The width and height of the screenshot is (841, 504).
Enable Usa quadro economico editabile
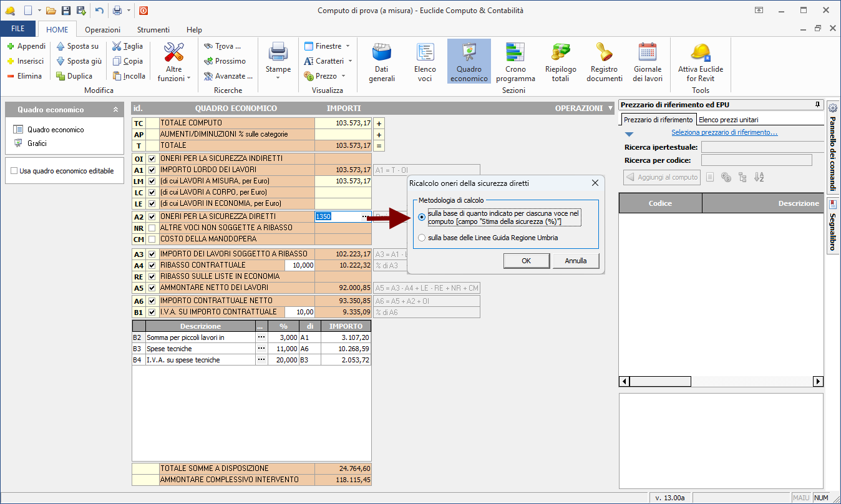point(14,171)
